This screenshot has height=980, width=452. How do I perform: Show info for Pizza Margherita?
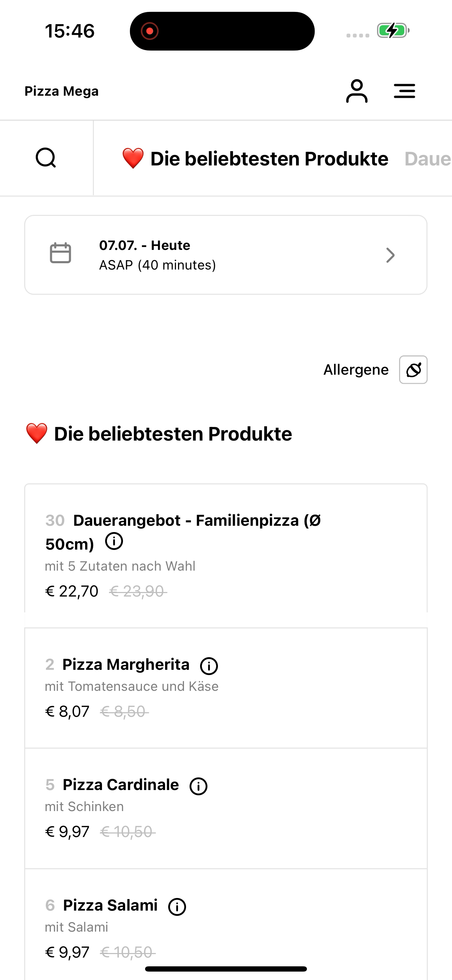point(209,666)
